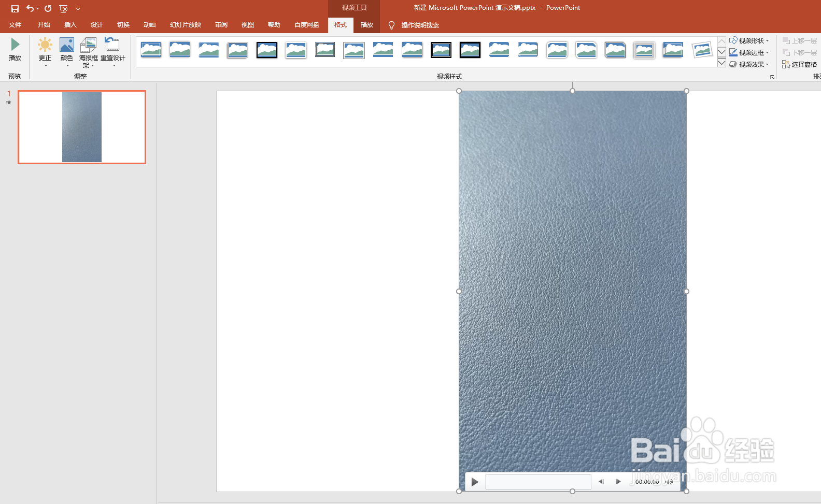Screen dimensions: 821x504
Task: Select slide 1 thumbnail in slide panel
Action: click(82, 127)
